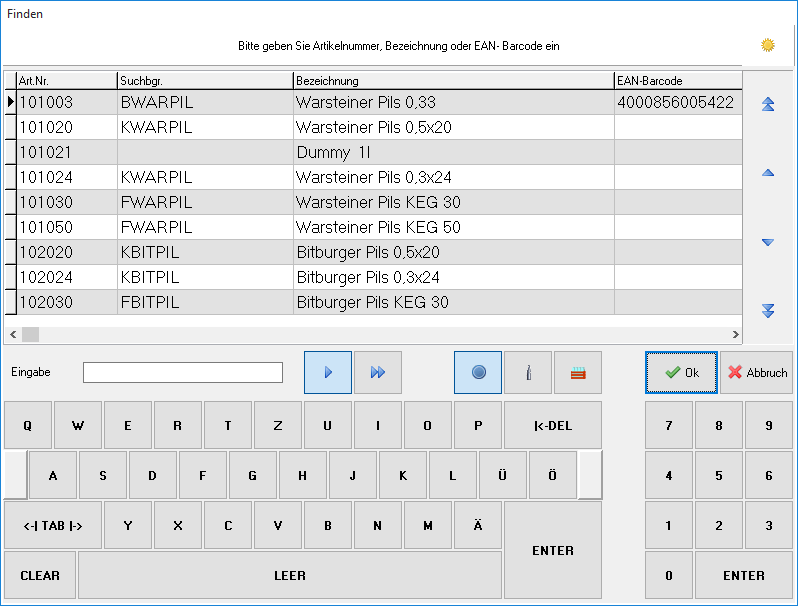Select row Bitburger Pils KEG 30

373,302
